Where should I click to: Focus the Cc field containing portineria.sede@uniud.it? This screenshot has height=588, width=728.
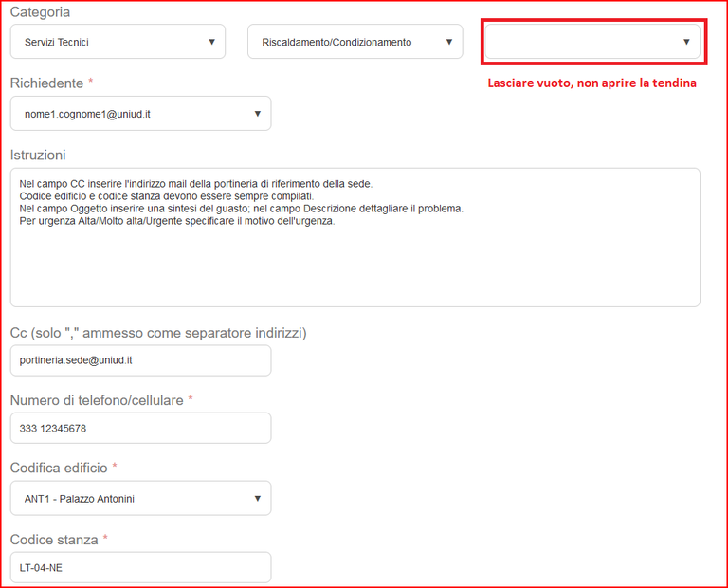point(140,360)
